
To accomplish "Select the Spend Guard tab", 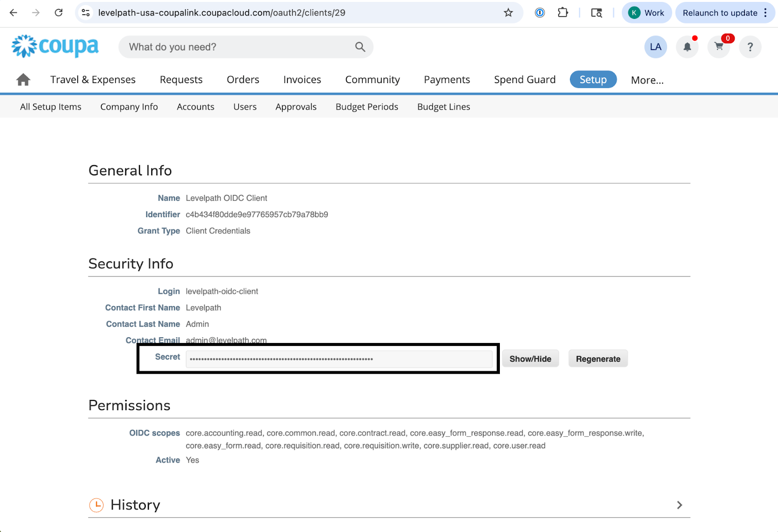I will click(524, 80).
